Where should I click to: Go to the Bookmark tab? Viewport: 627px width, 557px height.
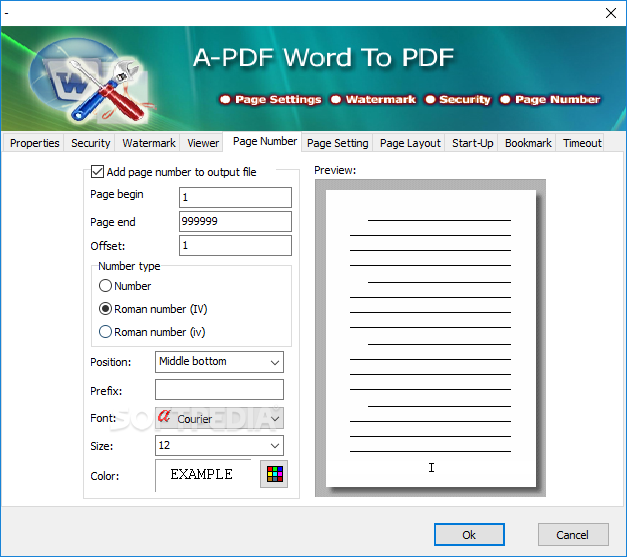[x=528, y=143]
